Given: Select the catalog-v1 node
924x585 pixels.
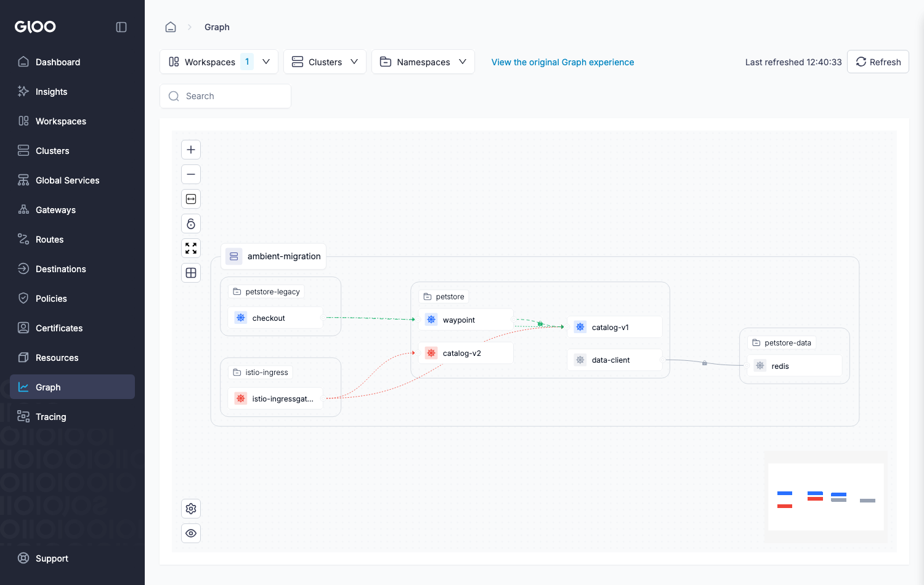Looking at the screenshot, I should [x=615, y=327].
